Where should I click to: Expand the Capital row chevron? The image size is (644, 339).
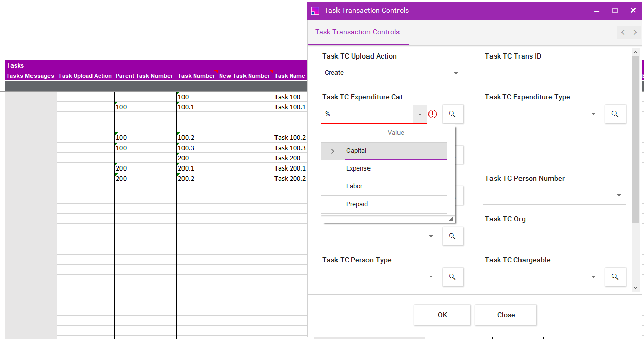pos(333,151)
